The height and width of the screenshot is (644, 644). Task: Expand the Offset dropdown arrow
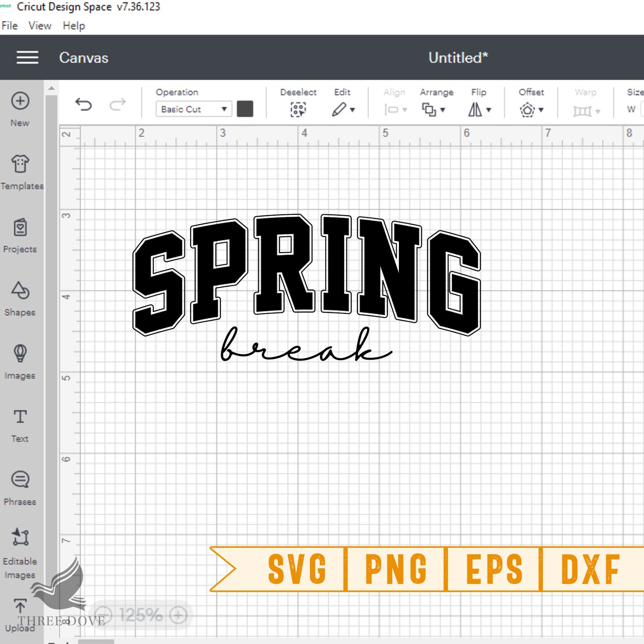pos(541,110)
